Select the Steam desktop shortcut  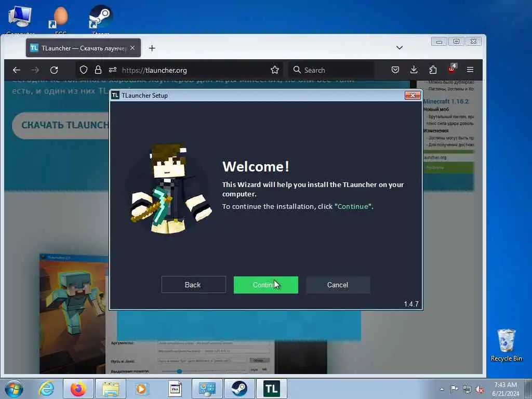tap(101, 19)
